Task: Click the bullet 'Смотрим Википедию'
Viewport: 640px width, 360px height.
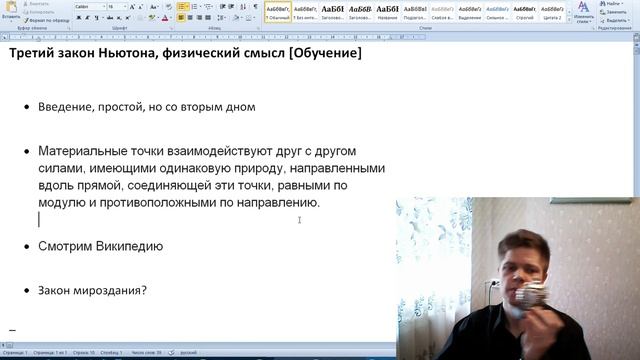Action: tap(100, 246)
